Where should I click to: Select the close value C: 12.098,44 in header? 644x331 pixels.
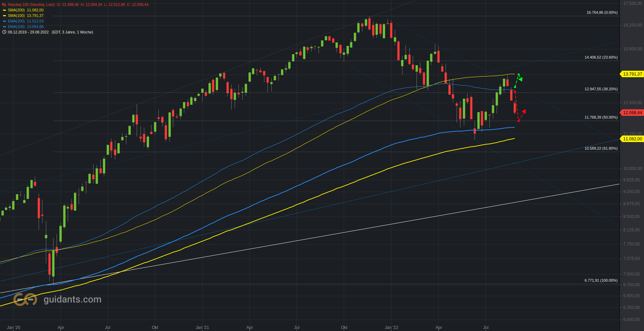point(138,4)
